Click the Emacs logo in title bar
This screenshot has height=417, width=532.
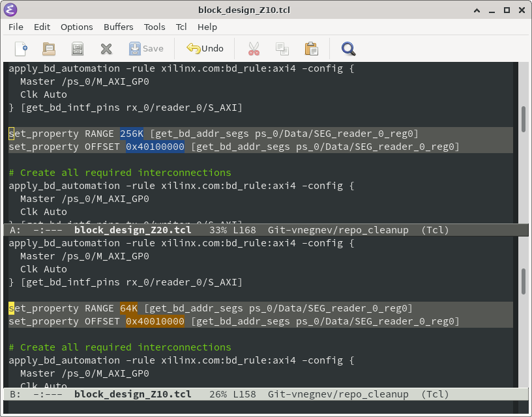pos(10,10)
